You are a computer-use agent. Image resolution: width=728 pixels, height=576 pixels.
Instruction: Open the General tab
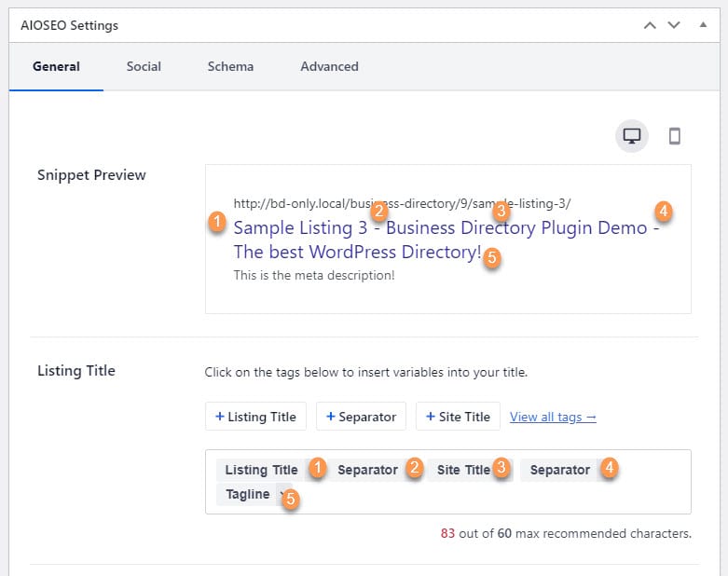(56, 66)
